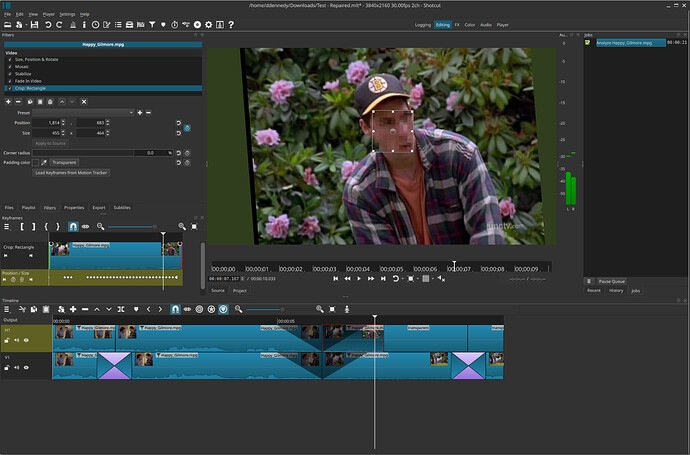Click the Record audio microphone icon
Image resolution: width=690 pixels, height=455 pixels.
click(x=347, y=309)
